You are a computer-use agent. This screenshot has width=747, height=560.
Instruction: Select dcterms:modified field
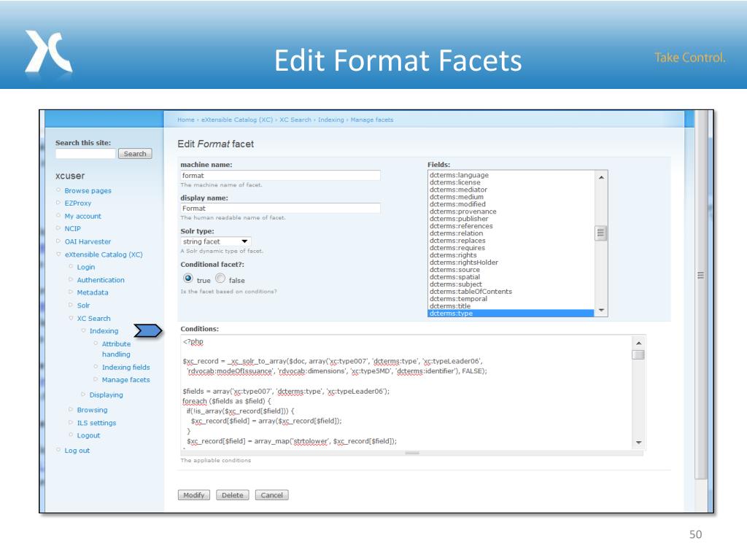click(x=457, y=204)
